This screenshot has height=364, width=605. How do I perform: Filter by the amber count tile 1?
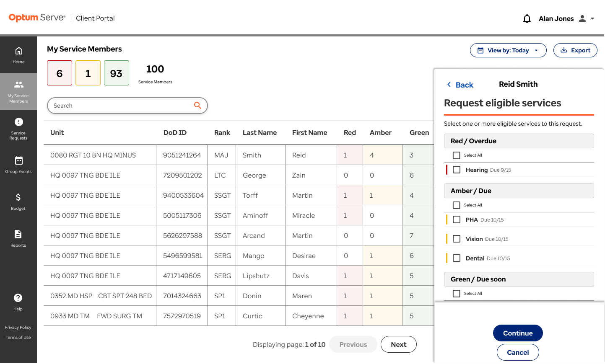pos(88,73)
